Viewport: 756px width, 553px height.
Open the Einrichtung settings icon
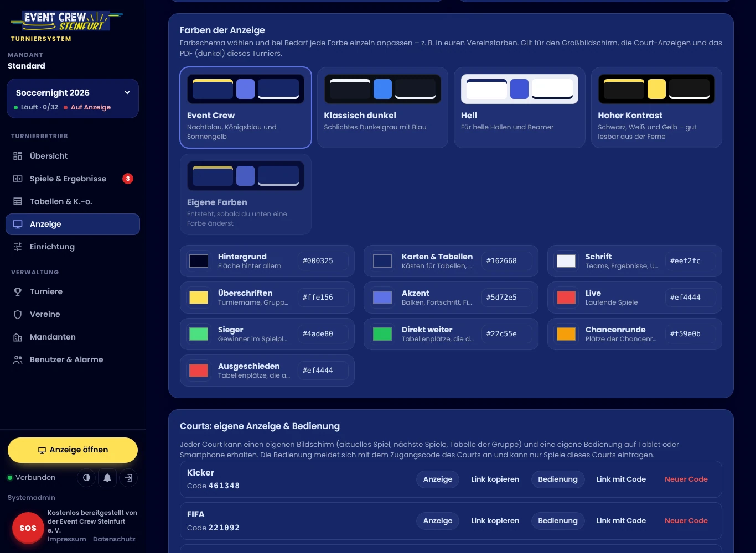[x=18, y=247]
